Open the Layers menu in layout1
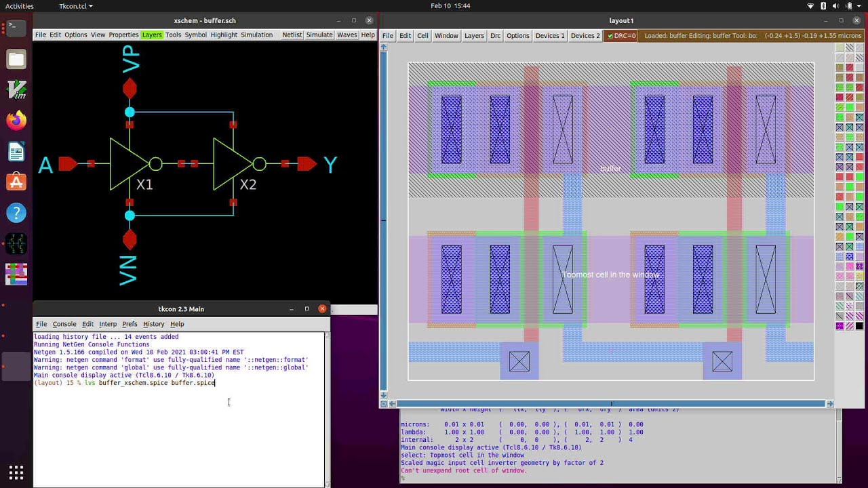This screenshot has height=488, width=868. coord(474,36)
